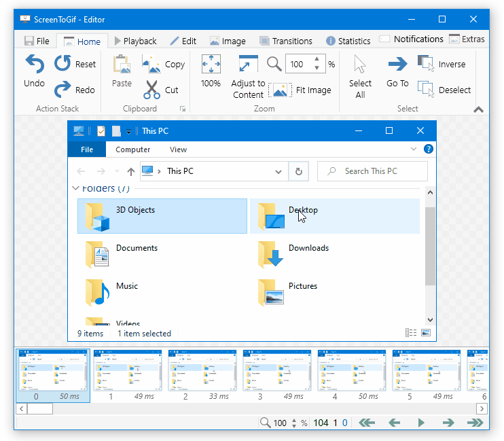Click the Select All cursor icon

point(360,65)
